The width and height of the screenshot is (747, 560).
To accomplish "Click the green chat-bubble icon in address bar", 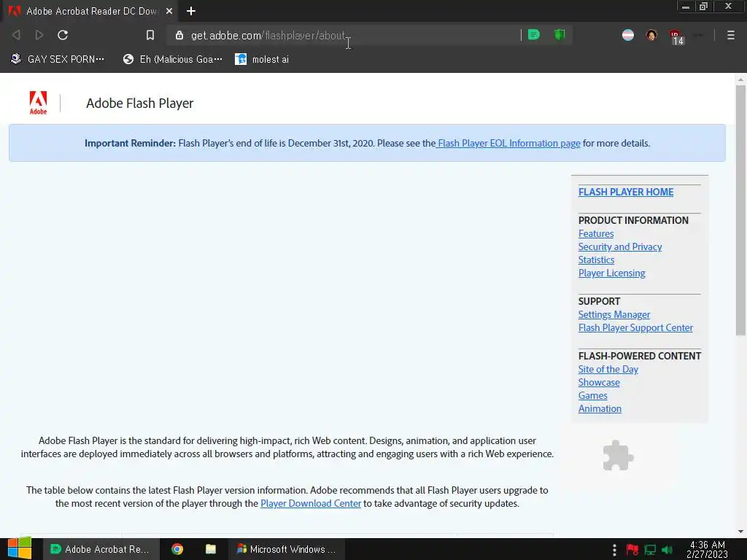I will pos(534,35).
